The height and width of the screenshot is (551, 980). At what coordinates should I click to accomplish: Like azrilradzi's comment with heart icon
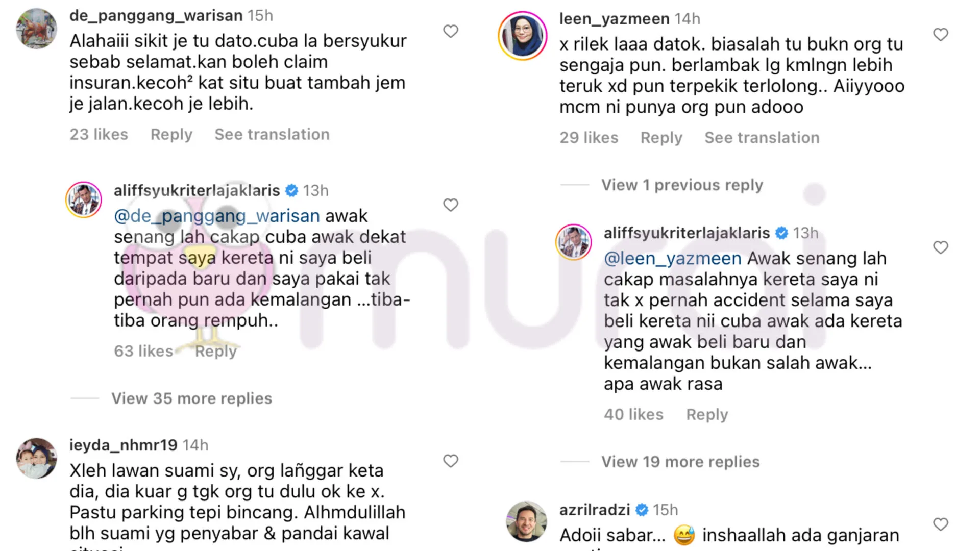[940, 524]
